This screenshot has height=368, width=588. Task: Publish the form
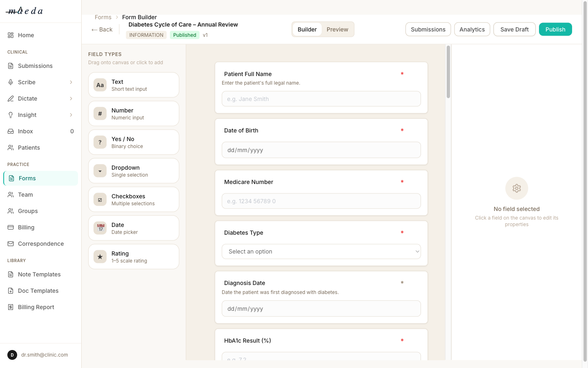(x=555, y=29)
